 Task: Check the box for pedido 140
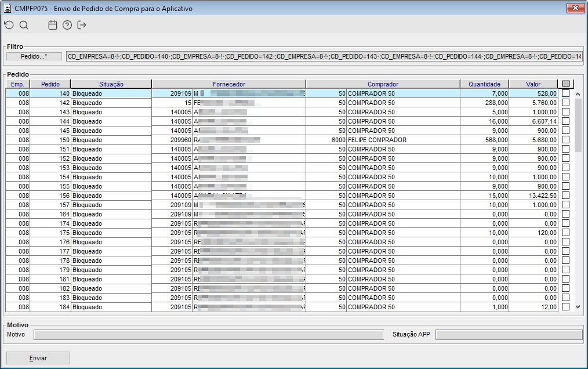pyautogui.click(x=565, y=93)
